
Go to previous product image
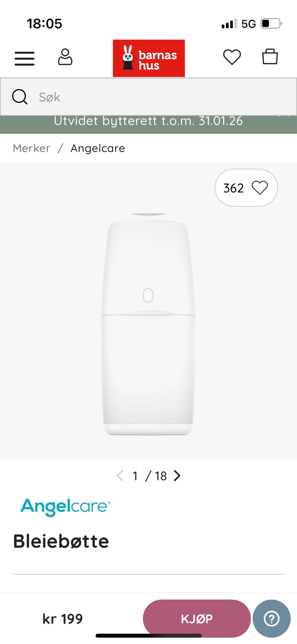[120, 476]
